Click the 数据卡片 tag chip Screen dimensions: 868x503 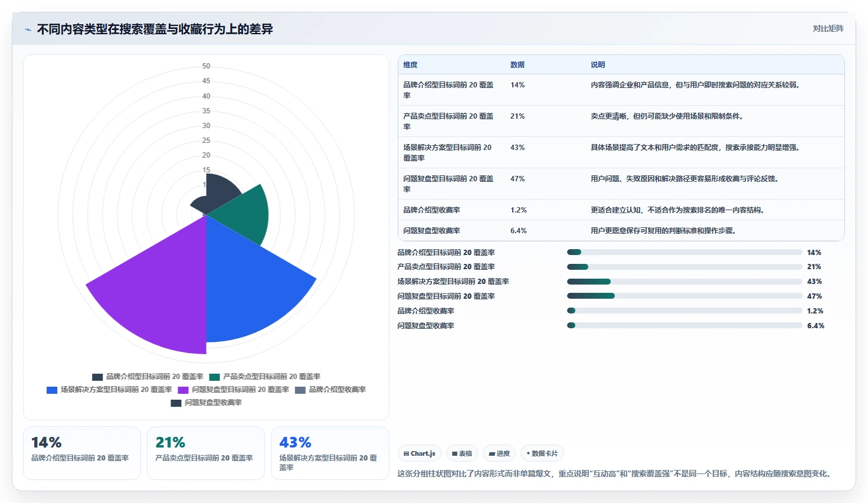[542, 453]
